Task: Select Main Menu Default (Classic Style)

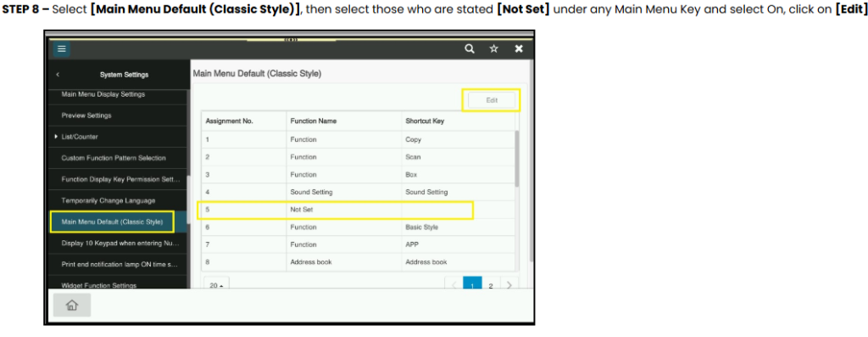Action: pos(113,222)
